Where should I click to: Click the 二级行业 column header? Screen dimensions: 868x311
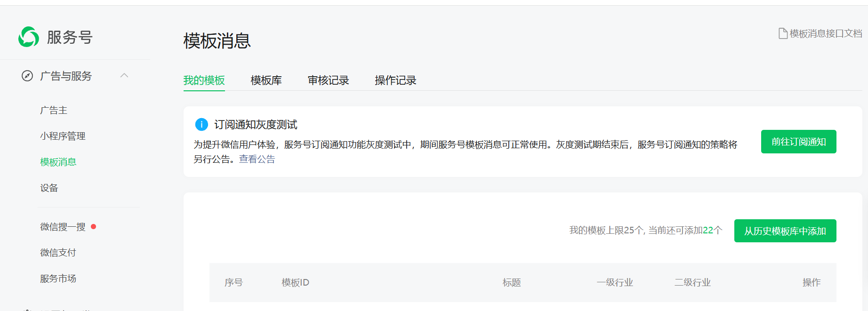(x=692, y=282)
